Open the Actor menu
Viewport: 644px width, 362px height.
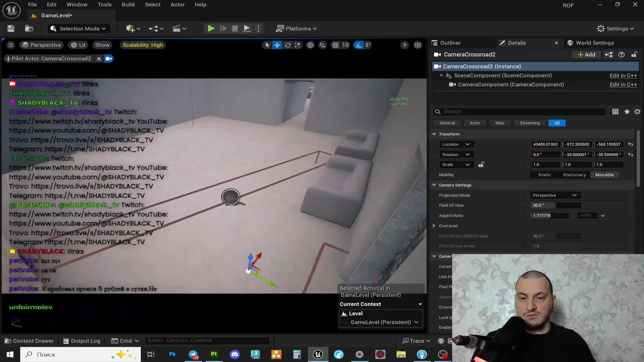(178, 5)
